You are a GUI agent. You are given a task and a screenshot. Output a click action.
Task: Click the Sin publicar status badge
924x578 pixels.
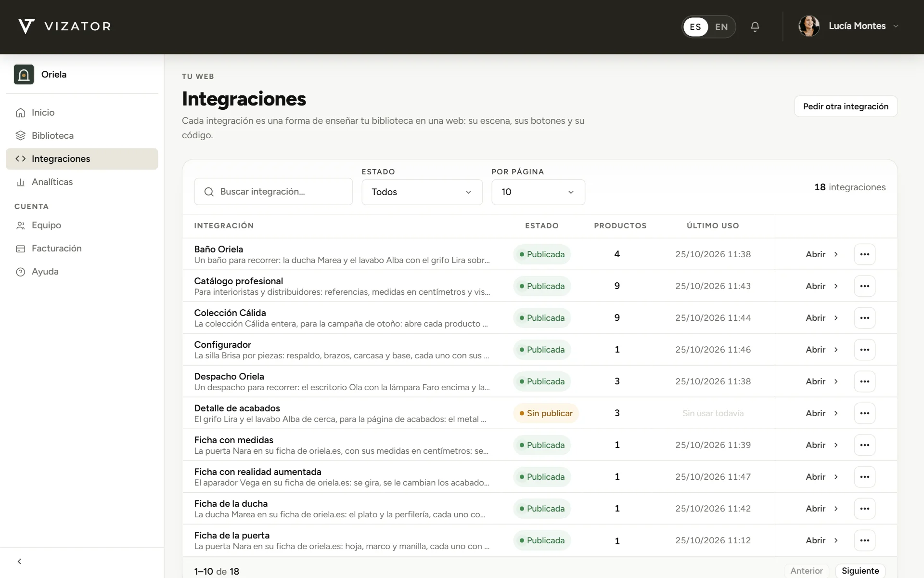coord(546,413)
